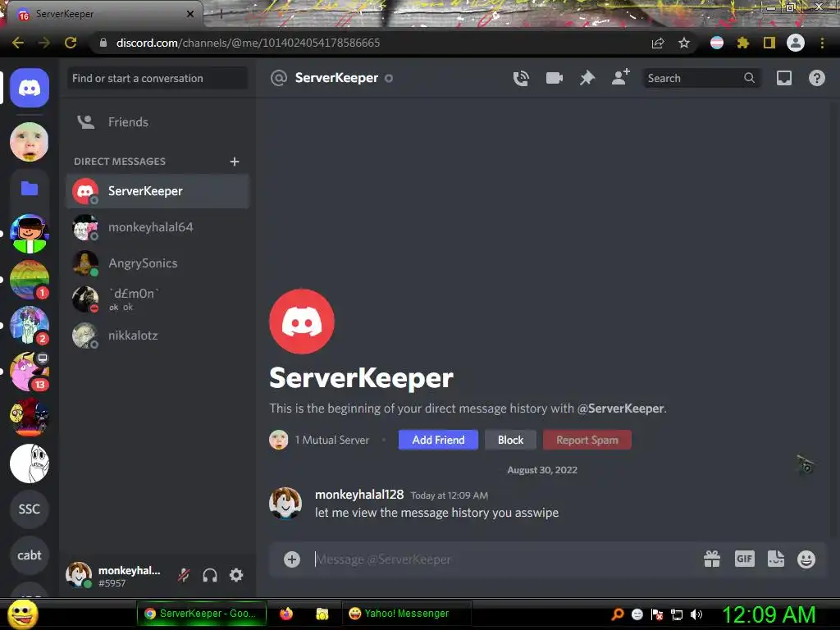840x630 pixels.
Task: Create a new DM with plus icon
Action: 234,162
